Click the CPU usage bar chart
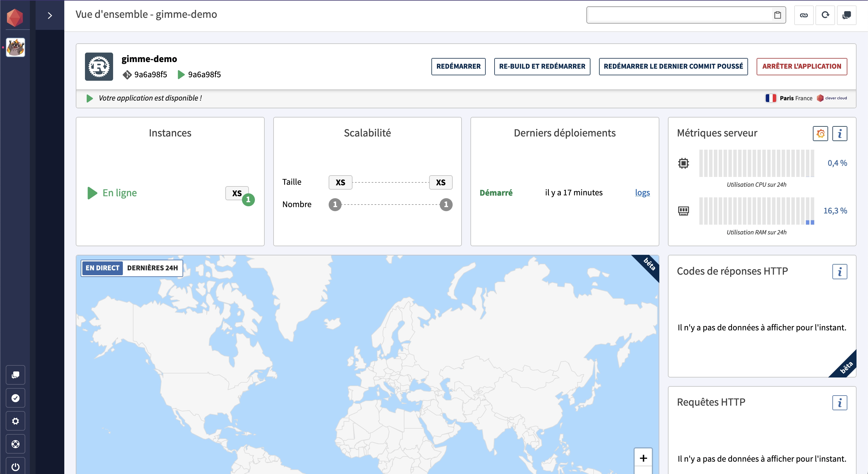The width and height of the screenshot is (868, 474). (x=756, y=163)
